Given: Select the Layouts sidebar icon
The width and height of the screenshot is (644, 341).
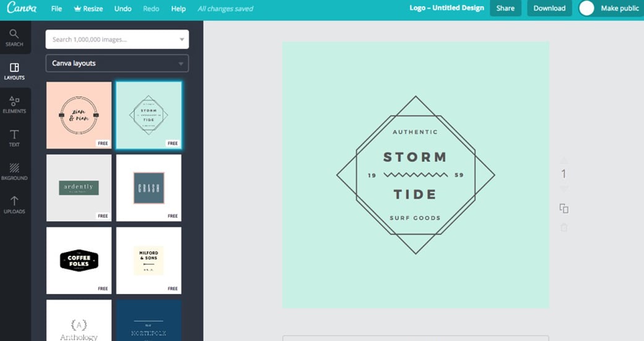Looking at the screenshot, I should [x=14, y=71].
